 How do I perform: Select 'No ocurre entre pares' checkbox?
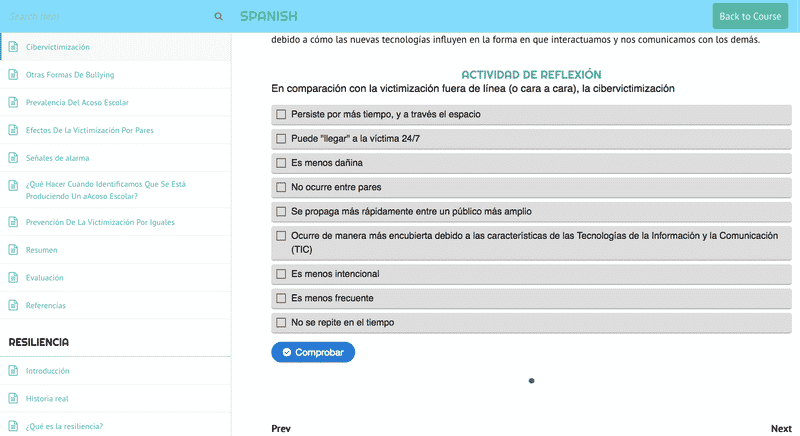click(281, 187)
